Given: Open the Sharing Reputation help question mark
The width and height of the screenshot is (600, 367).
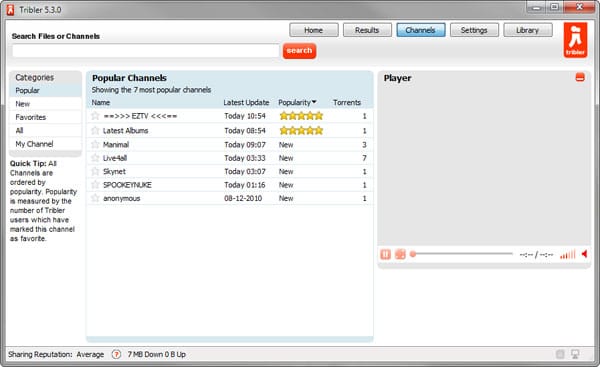Looking at the screenshot, I should [x=116, y=354].
